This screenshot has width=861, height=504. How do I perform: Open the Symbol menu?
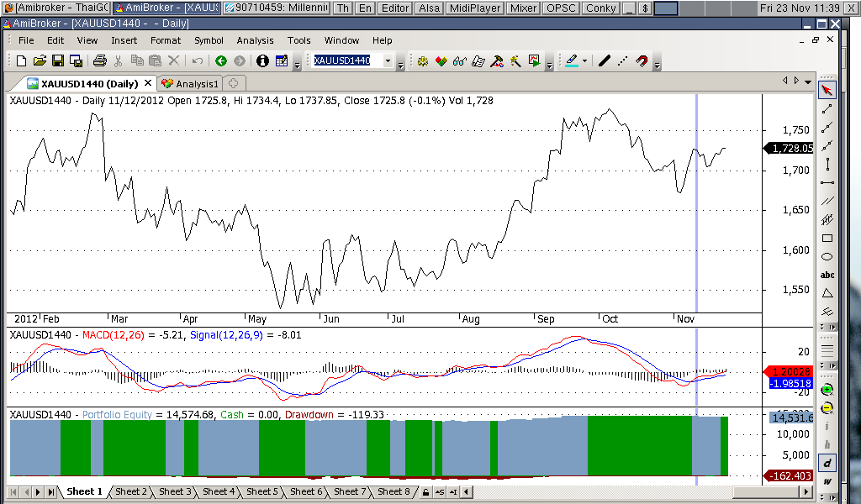[x=209, y=40]
